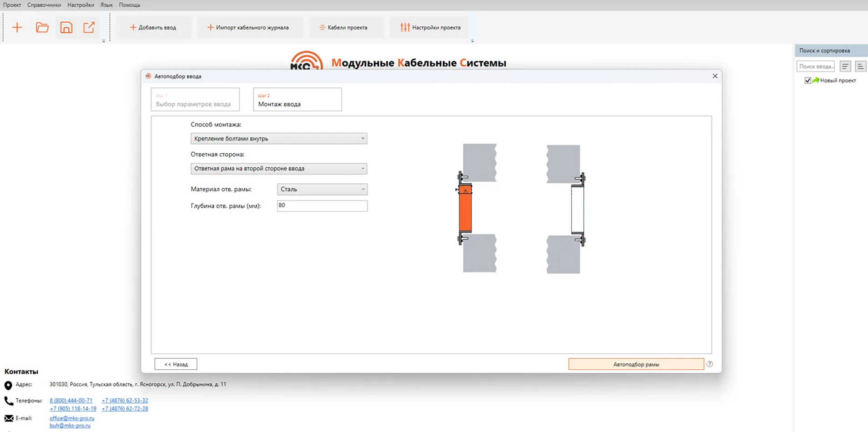This screenshot has width=868, height=432.
Task: Open the Настройки menu
Action: (81, 5)
